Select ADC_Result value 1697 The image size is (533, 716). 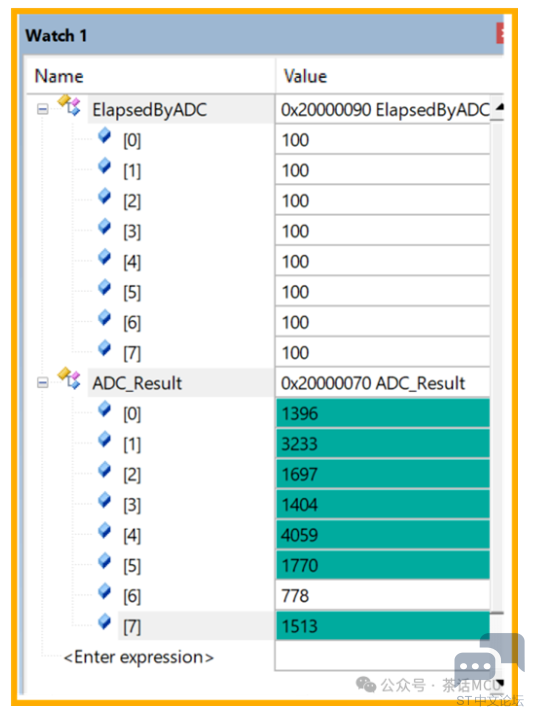click(383, 474)
